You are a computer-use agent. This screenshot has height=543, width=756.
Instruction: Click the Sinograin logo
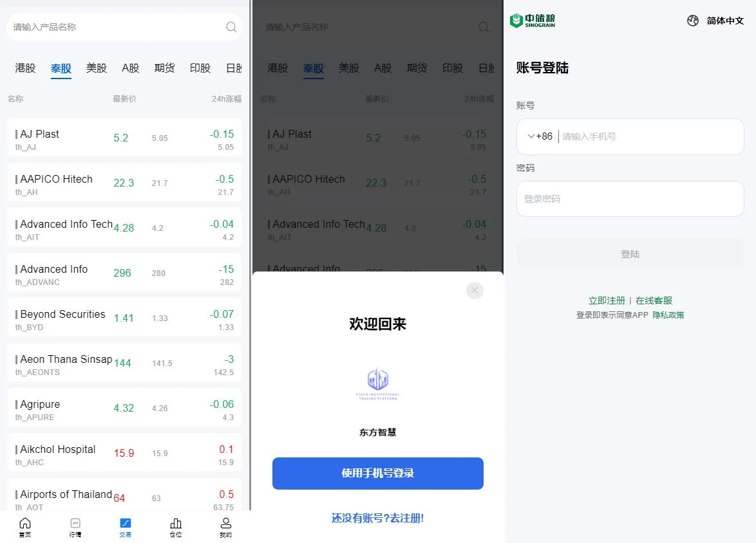(533, 21)
